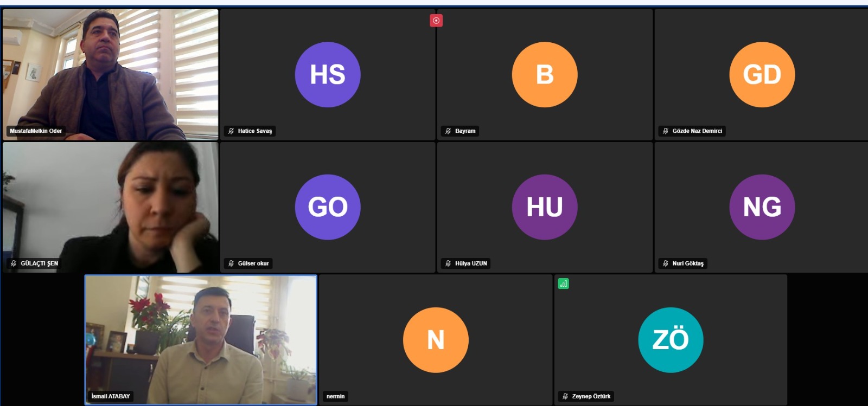868x406 pixels.
Task: Click muted mic icon beside GÜLAÇTI ŞEN
Action: coord(14,263)
